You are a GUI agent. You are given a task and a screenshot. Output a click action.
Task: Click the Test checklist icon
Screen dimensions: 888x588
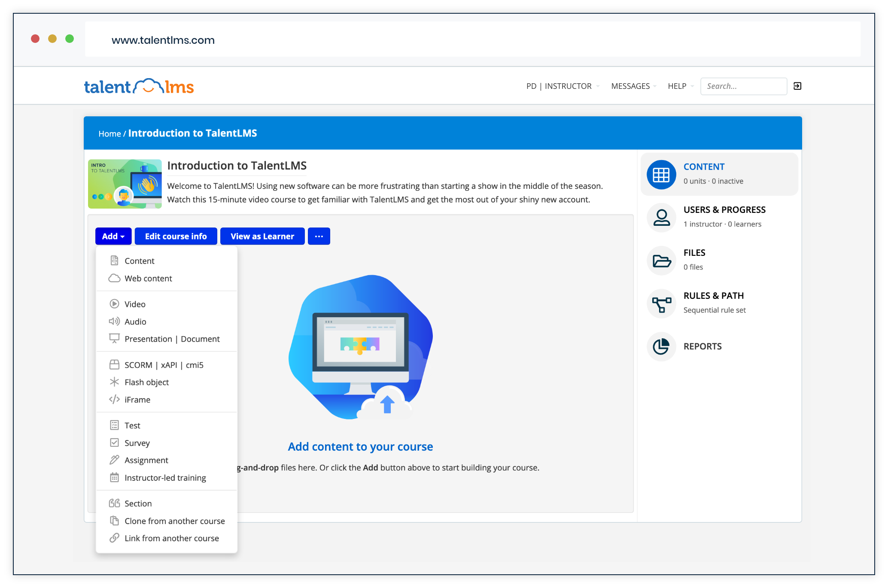[x=114, y=425]
